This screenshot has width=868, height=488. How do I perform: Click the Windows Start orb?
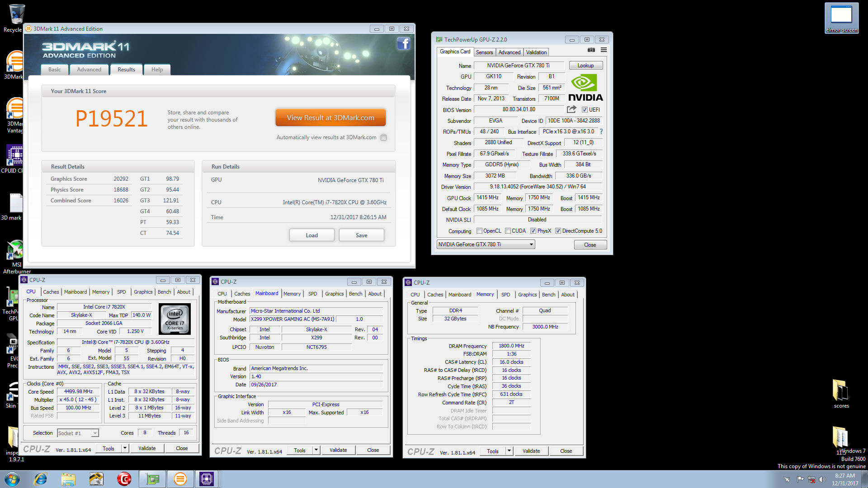12,479
